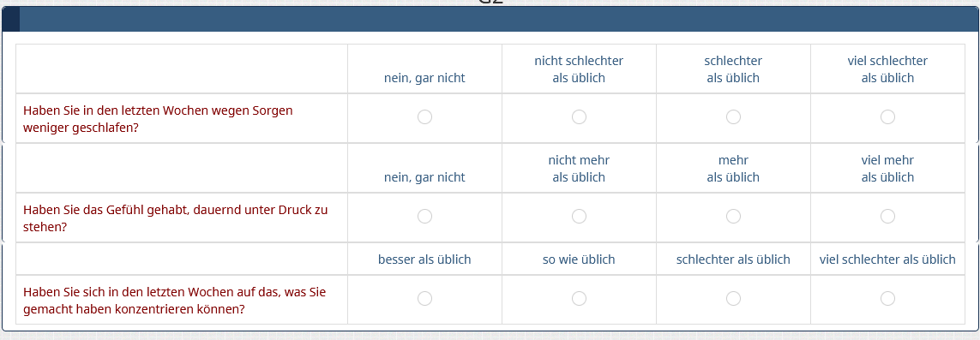Click the question about konzentrieren können

click(174, 300)
